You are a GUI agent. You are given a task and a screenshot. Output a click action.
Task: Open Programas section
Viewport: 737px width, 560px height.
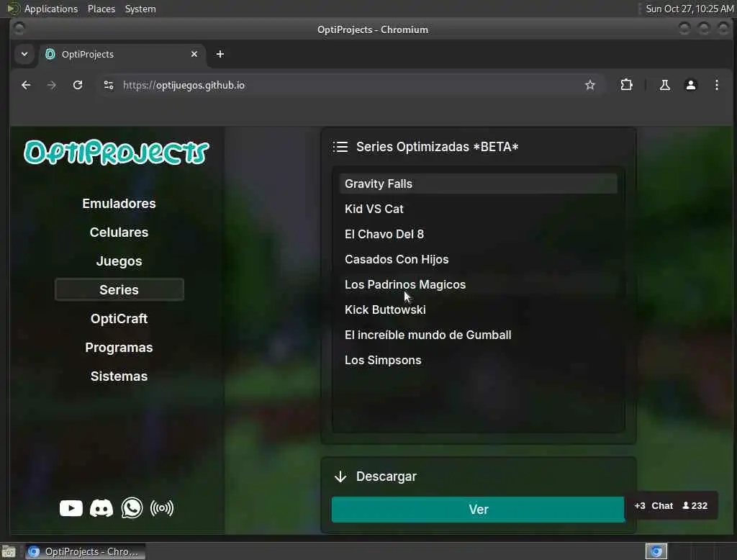(119, 348)
